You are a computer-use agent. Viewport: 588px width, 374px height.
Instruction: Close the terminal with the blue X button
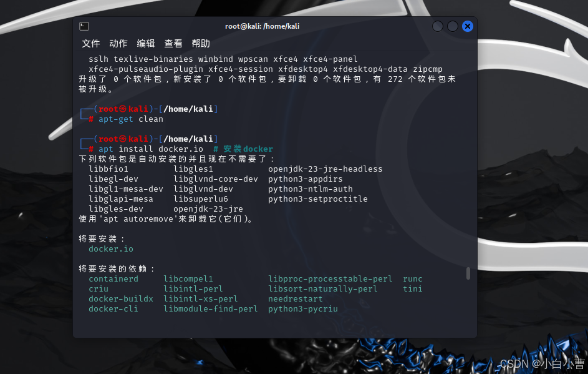tap(468, 26)
